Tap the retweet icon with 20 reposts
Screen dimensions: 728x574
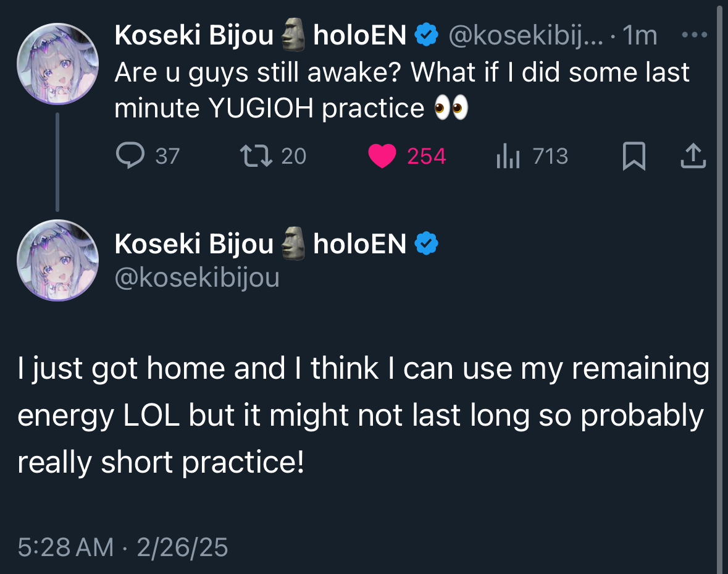pyautogui.click(x=257, y=156)
